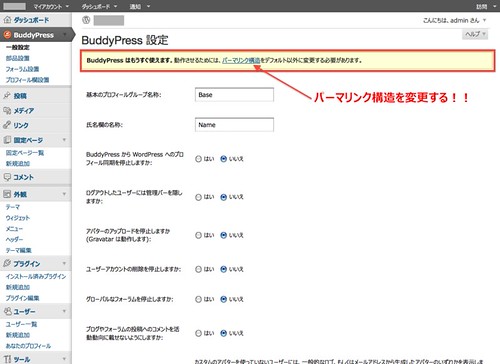Open 一般設定 in BuddyPress submenu
The image size is (500, 364).
pyautogui.click(x=18, y=47)
